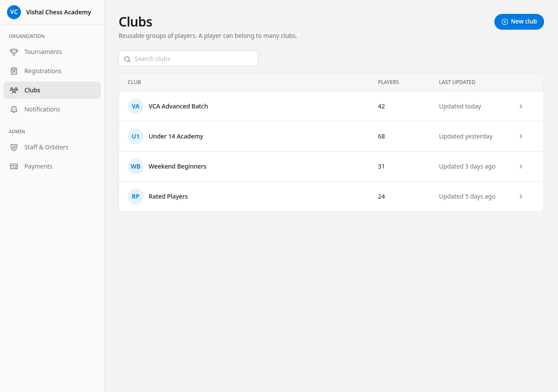Screen dimensions: 558x392
Task: Open Rated Players via its chevron
Action: point(521,196)
